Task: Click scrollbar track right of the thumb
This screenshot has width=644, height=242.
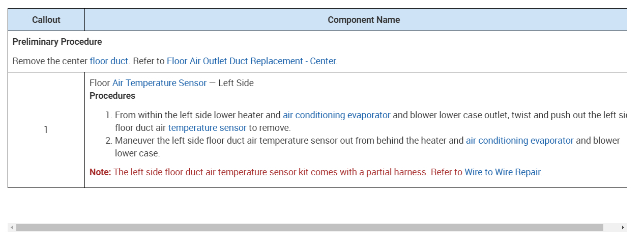Action: click(610, 227)
